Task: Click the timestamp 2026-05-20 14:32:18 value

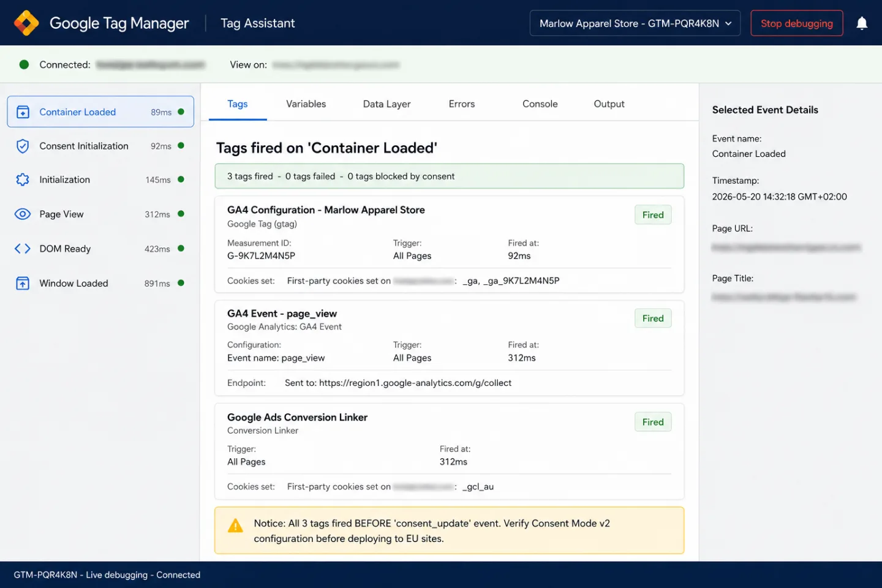Action: [x=779, y=197]
